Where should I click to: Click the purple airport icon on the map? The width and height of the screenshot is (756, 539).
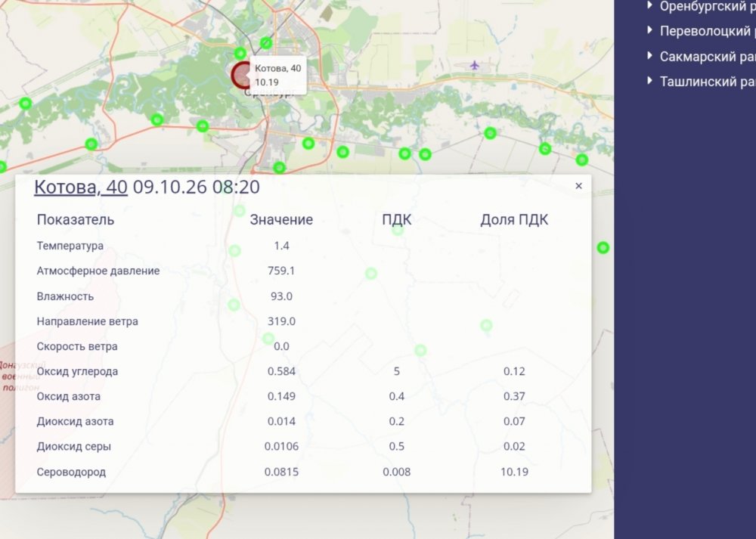tap(475, 65)
